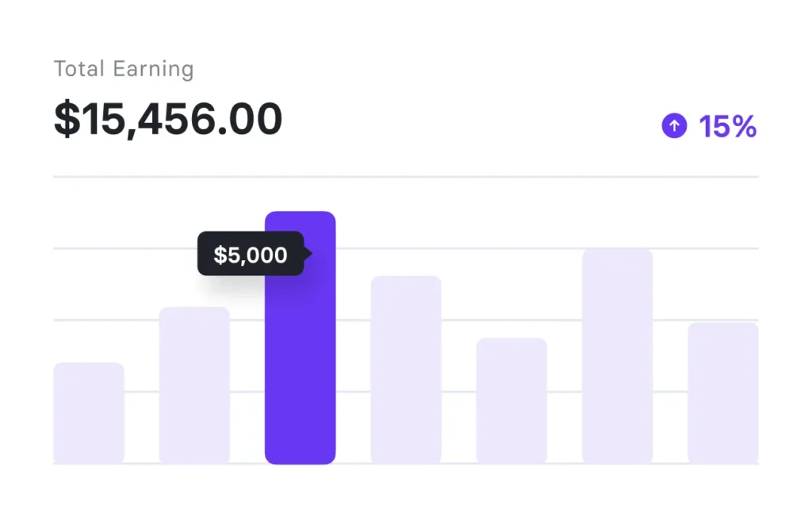The image size is (812, 518).
Task: Click the topmost horizontal gridline
Action: [x=476, y=176]
